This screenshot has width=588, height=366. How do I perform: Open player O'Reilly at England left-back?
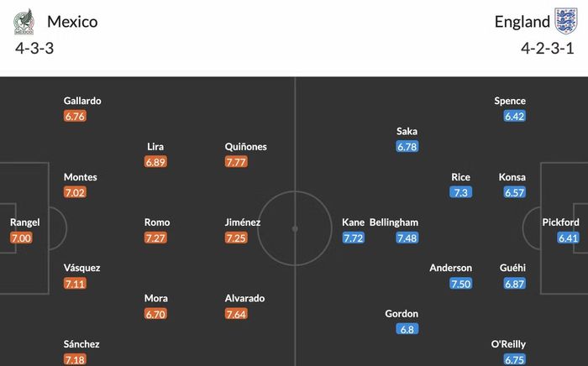[x=508, y=344]
